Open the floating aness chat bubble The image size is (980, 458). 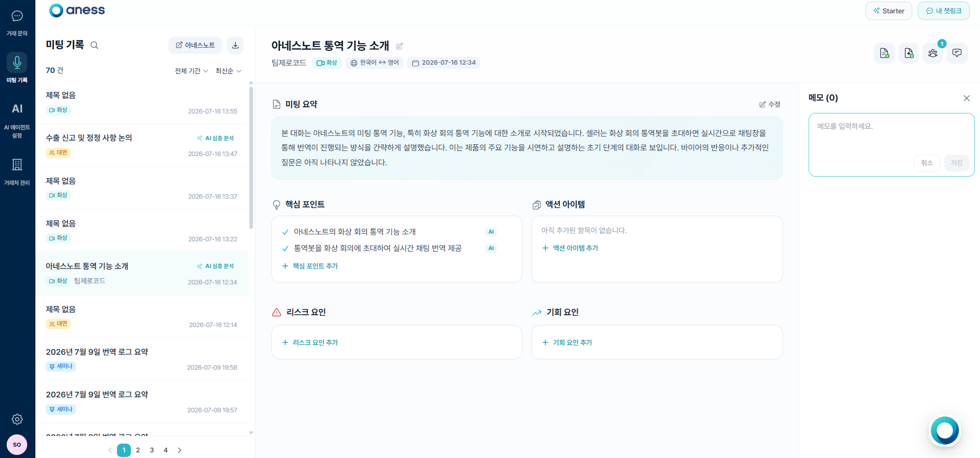tap(945, 431)
